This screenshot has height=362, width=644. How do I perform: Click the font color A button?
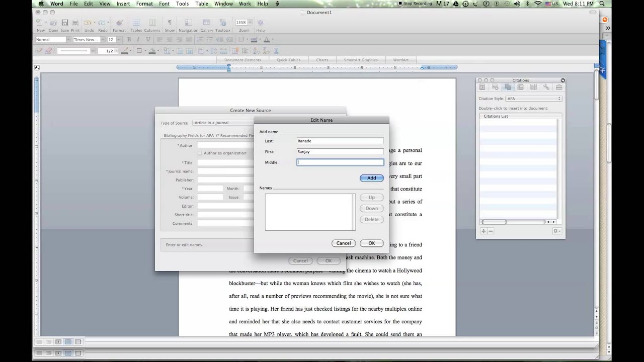pyautogui.click(x=266, y=39)
